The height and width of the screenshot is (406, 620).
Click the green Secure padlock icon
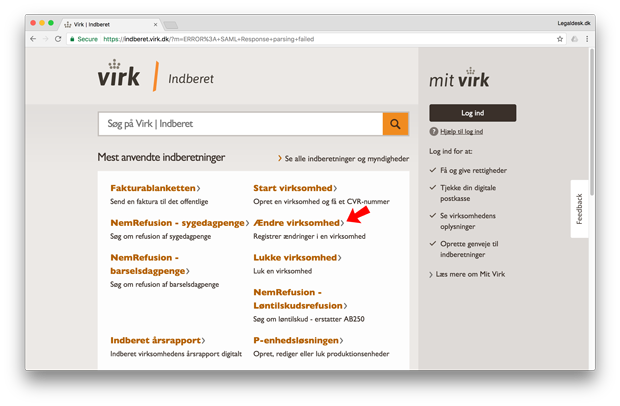click(72, 39)
